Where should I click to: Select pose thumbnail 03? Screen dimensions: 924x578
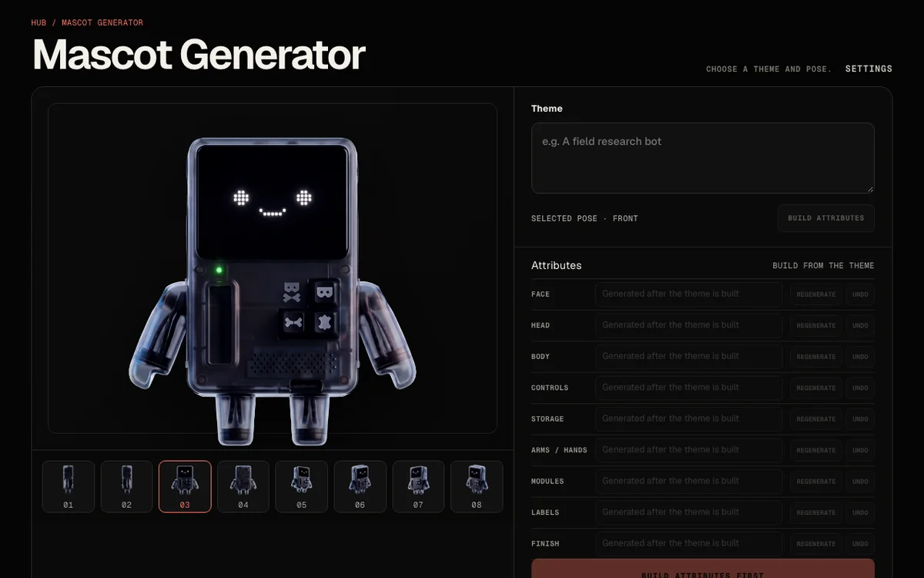[x=185, y=486]
